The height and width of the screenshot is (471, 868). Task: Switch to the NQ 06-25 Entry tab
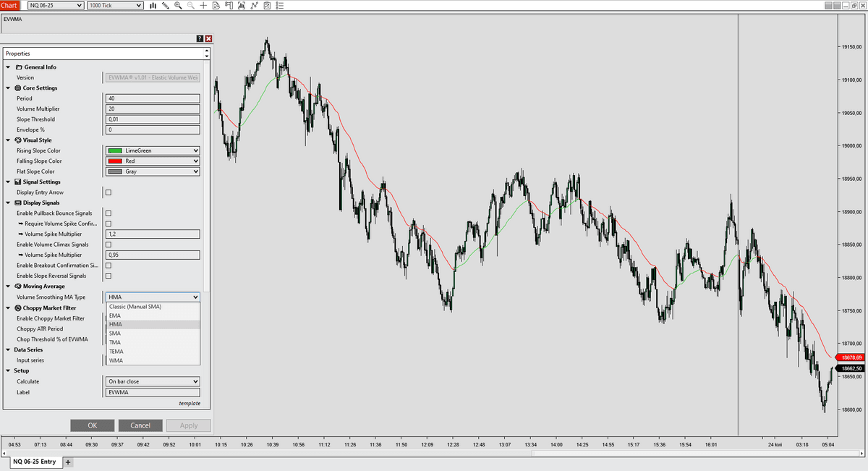pyautogui.click(x=34, y=462)
